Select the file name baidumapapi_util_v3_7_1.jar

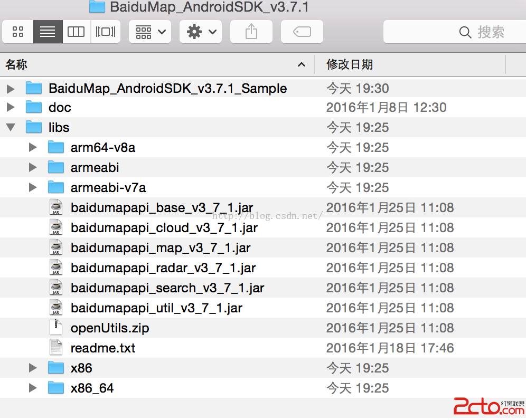pos(156,308)
